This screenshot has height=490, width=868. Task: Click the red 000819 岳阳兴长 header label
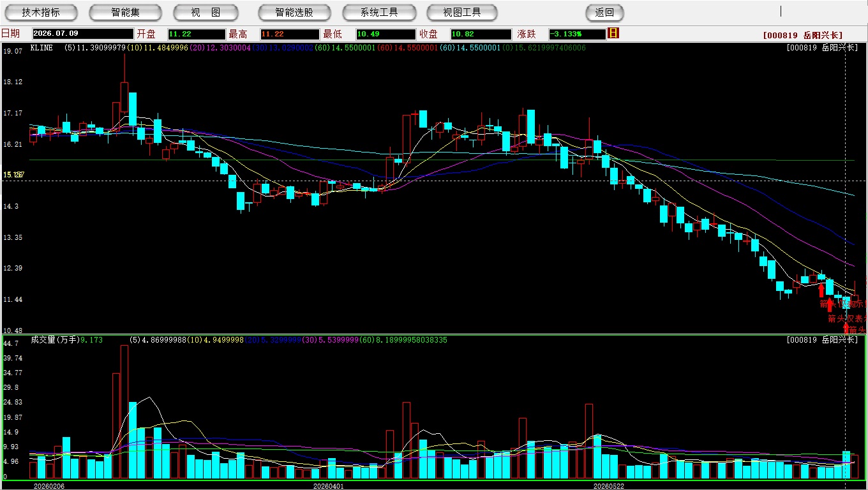tap(802, 35)
